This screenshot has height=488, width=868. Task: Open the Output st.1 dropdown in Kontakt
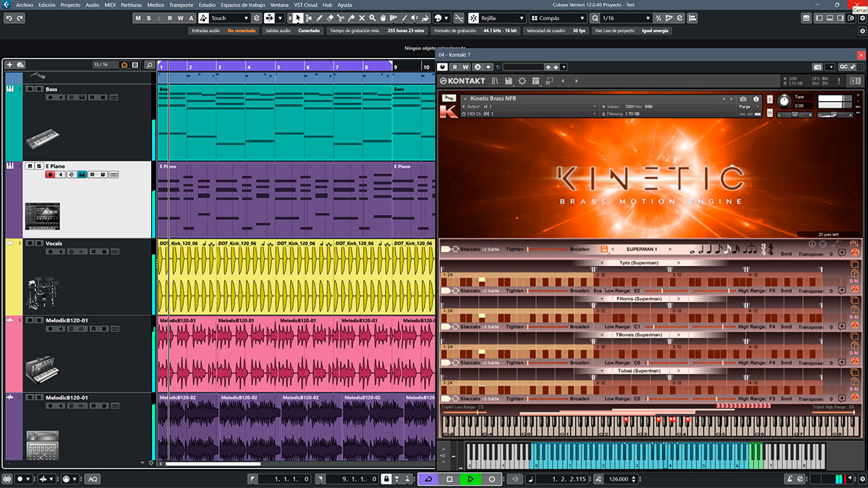click(x=529, y=106)
